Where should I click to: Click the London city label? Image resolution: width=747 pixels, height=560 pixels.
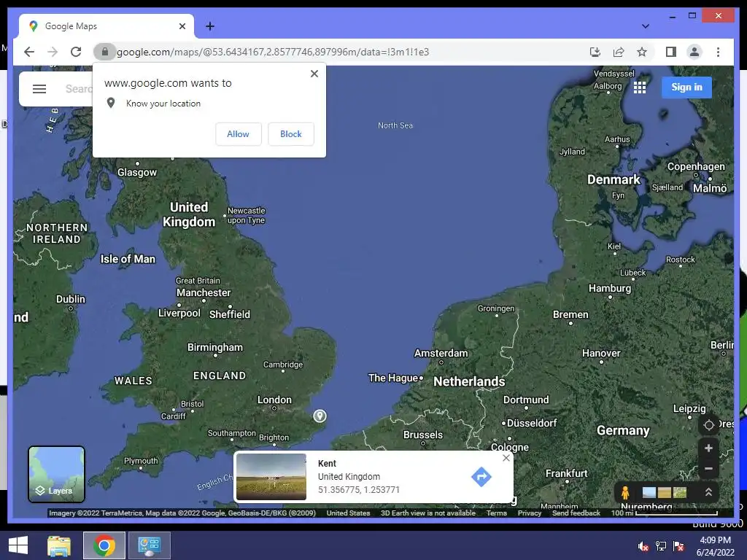tap(274, 400)
